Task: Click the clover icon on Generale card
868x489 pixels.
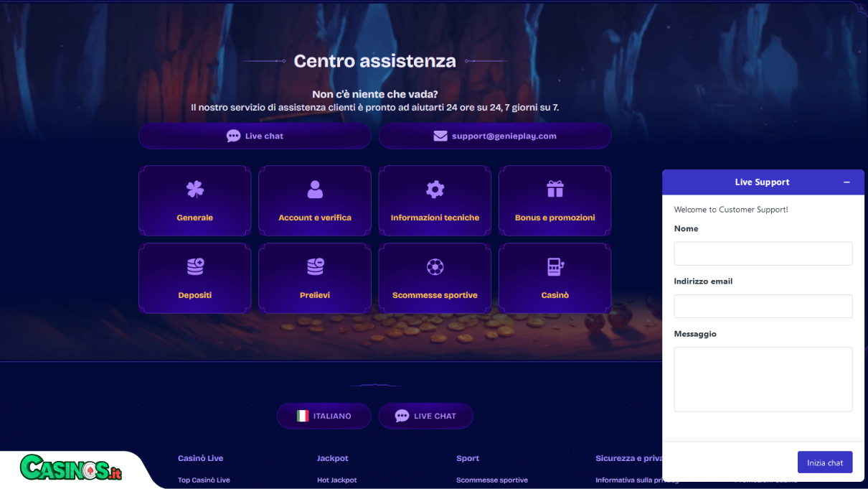Action: (195, 189)
